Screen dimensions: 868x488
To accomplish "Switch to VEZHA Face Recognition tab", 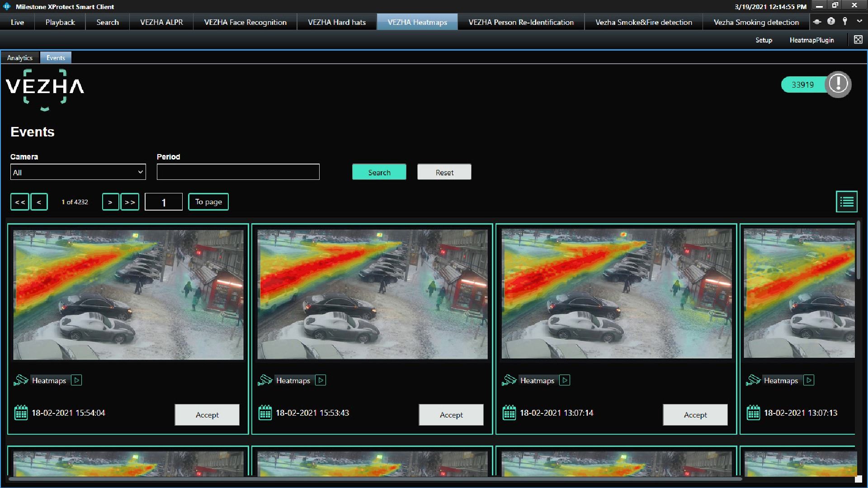I will (x=245, y=22).
